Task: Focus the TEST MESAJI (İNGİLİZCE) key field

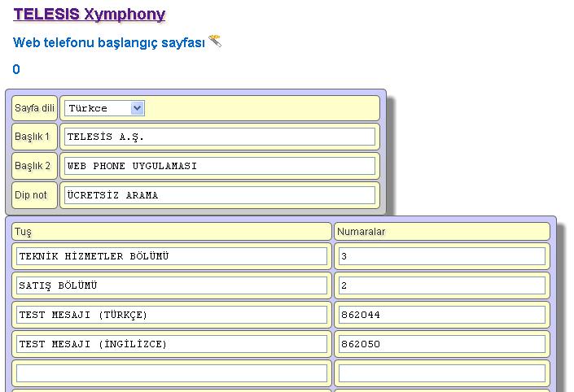Action: 172,344
